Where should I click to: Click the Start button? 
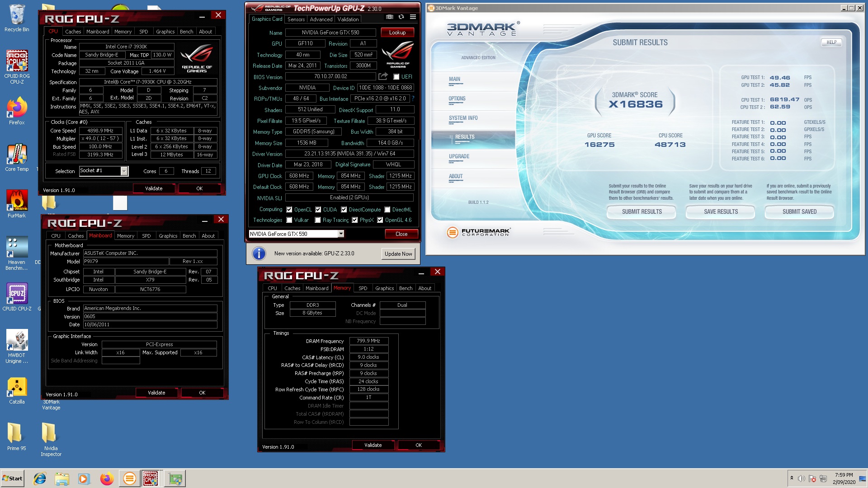click(x=12, y=479)
